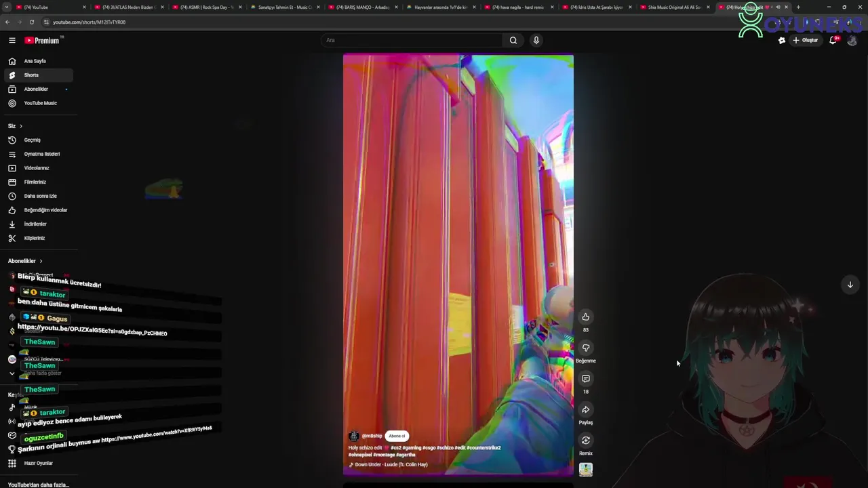Click the Ara search input field
The image size is (868, 488).
pyautogui.click(x=412, y=40)
